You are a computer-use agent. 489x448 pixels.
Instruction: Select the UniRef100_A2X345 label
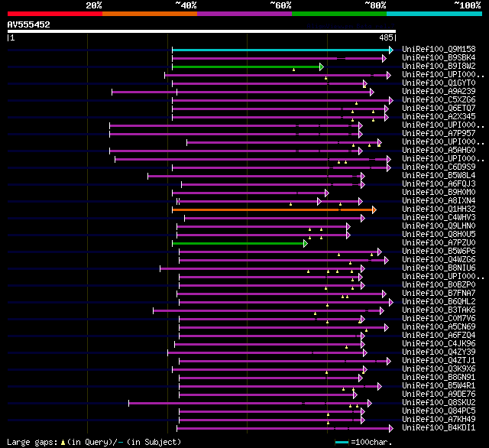pos(439,117)
